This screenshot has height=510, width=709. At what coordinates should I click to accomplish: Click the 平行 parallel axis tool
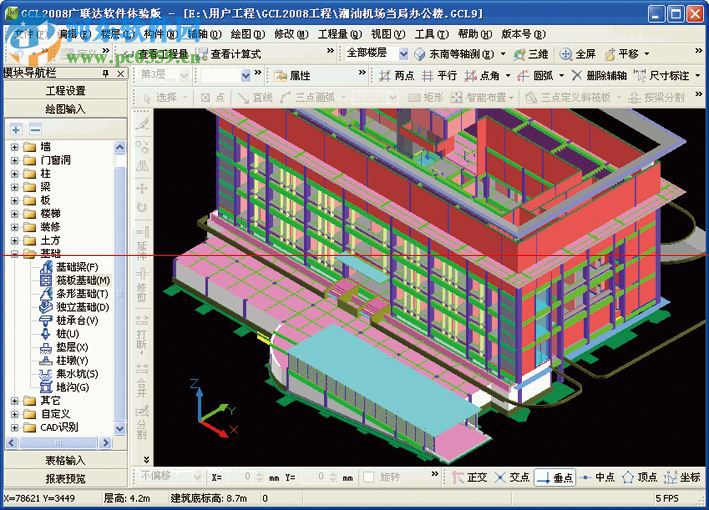click(439, 76)
